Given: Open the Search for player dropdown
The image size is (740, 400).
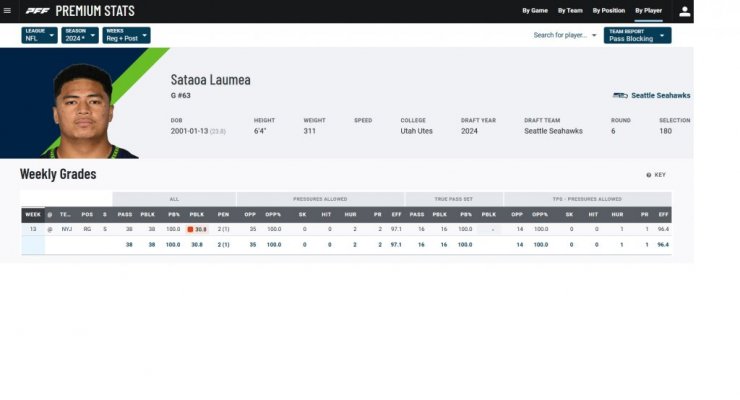Looking at the screenshot, I should click(564, 35).
